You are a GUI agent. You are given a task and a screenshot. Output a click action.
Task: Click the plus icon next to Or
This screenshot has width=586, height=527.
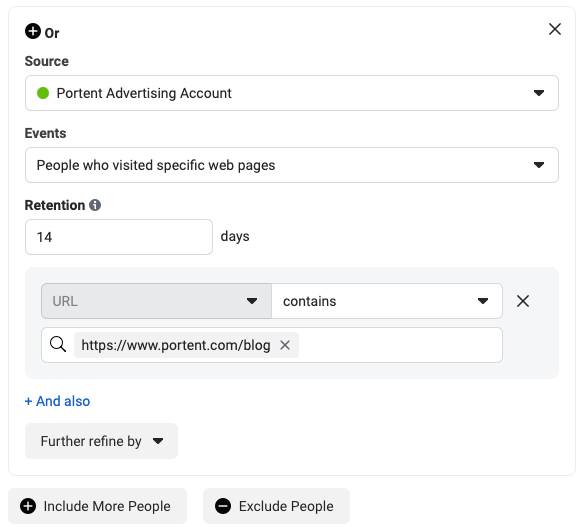click(33, 31)
